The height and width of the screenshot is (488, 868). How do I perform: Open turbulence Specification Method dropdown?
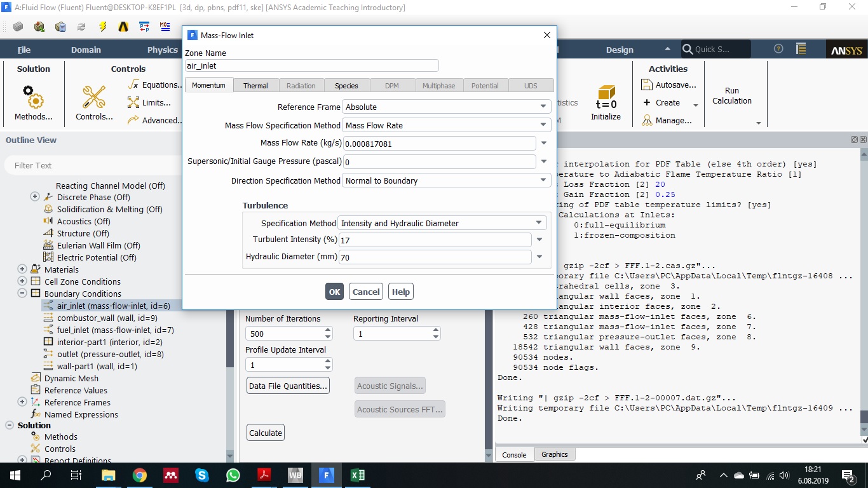pos(442,223)
